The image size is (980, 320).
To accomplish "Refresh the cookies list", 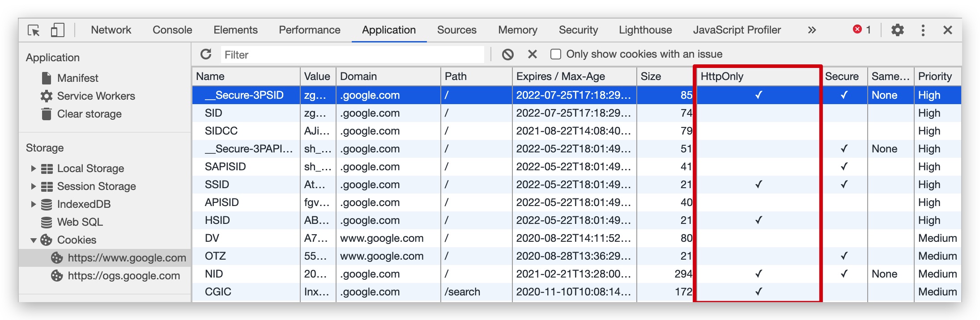I will click(206, 55).
